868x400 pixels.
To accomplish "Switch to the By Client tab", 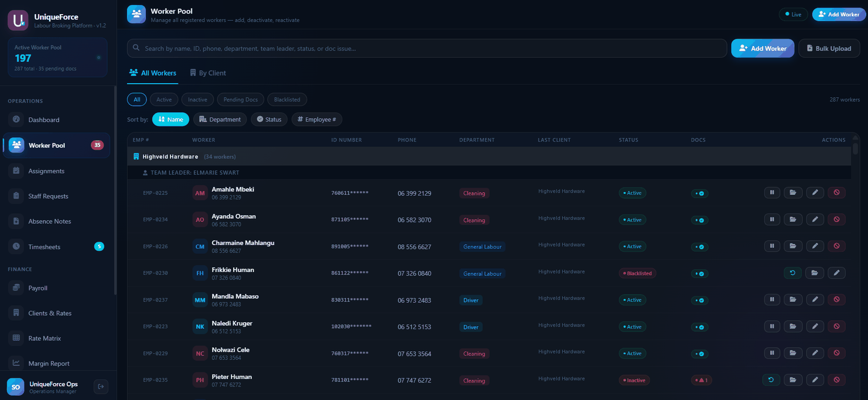I will coord(208,73).
